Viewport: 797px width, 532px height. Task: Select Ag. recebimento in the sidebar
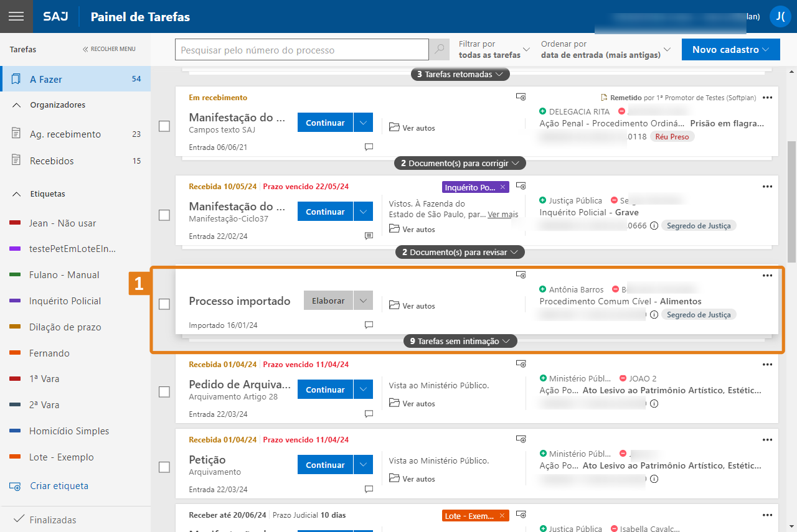click(x=65, y=134)
